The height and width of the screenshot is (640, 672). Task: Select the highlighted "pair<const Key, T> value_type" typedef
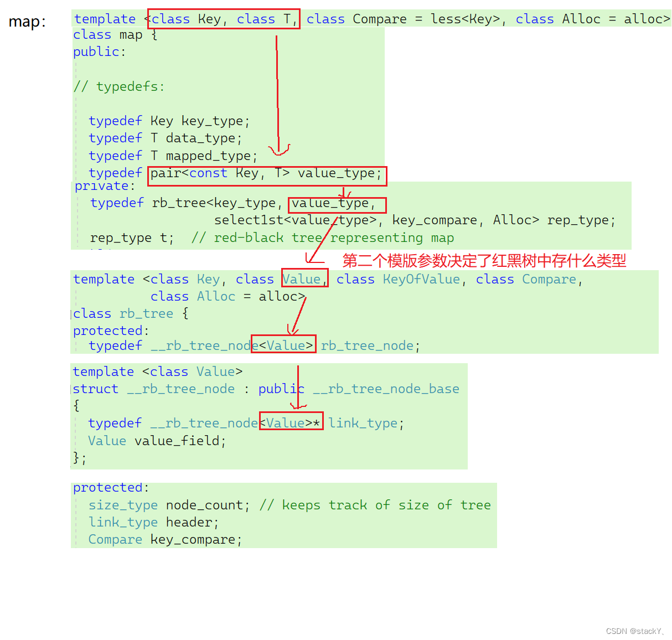(267, 173)
